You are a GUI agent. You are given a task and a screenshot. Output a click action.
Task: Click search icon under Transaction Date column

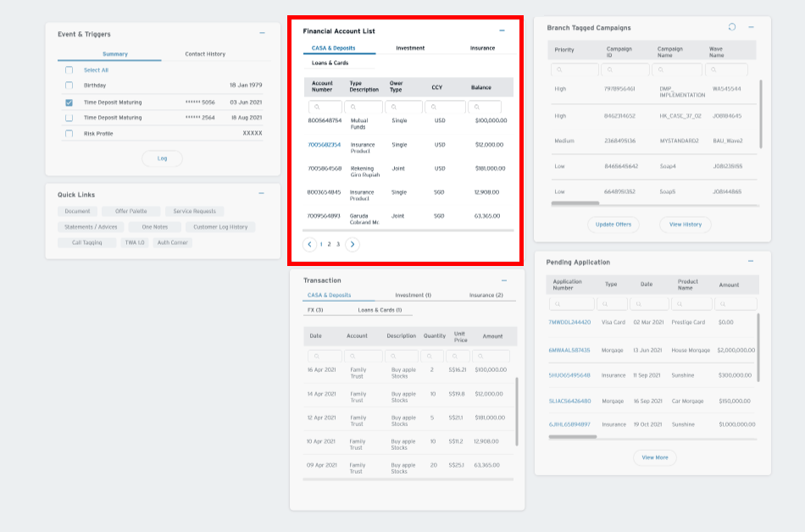pyautogui.click(x=314, y=357)
